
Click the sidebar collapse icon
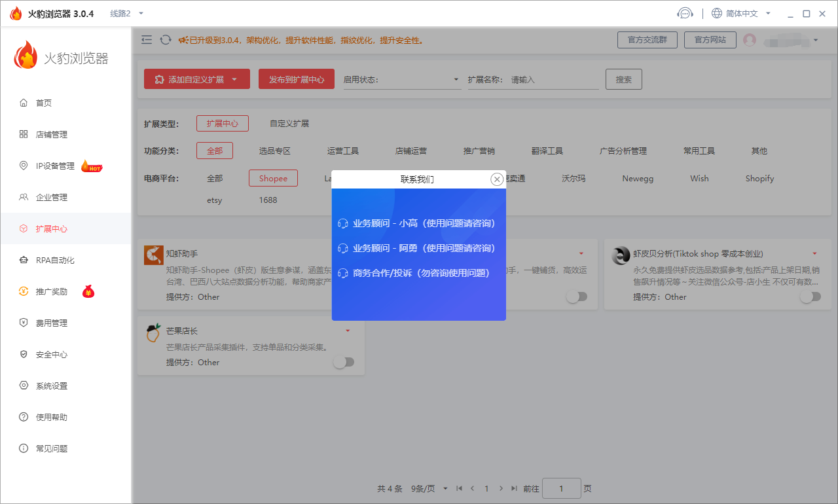pos(147,40)
